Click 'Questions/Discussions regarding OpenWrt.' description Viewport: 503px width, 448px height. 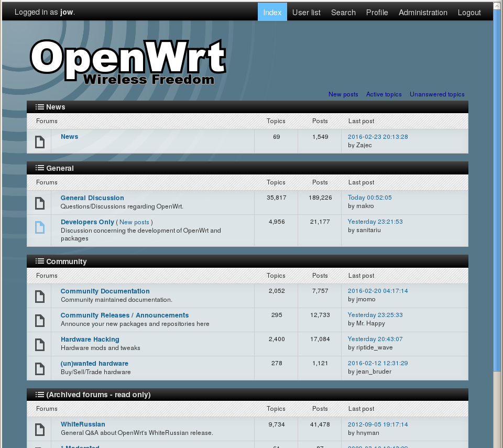[122, 206]
